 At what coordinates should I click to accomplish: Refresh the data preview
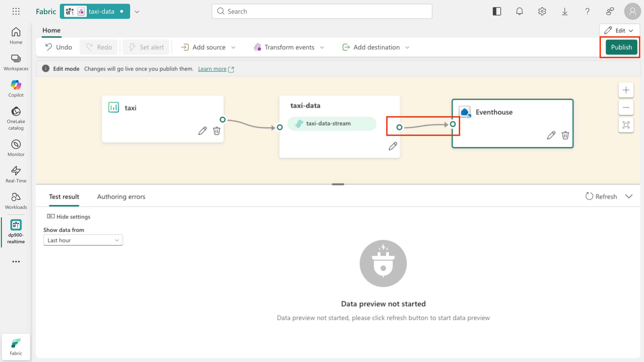601,197
